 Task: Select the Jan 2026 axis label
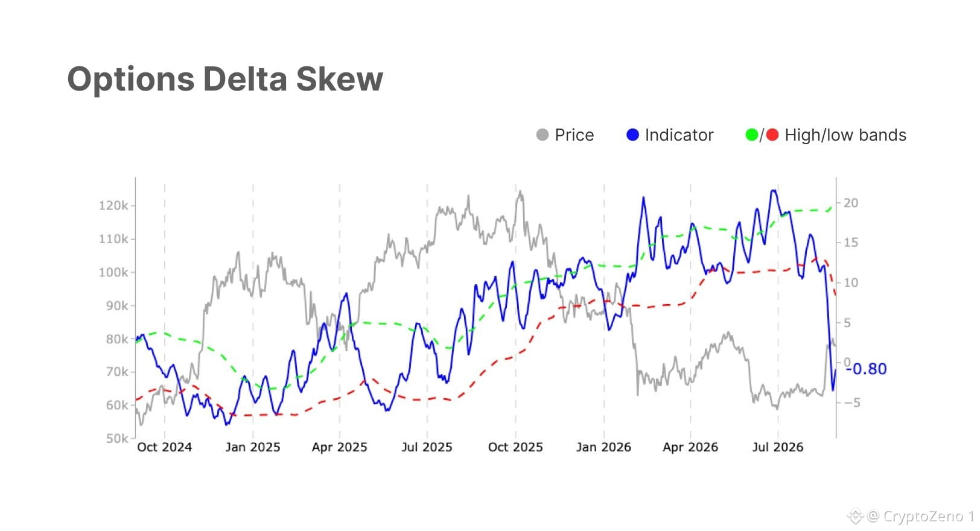[x=603, y=447]
